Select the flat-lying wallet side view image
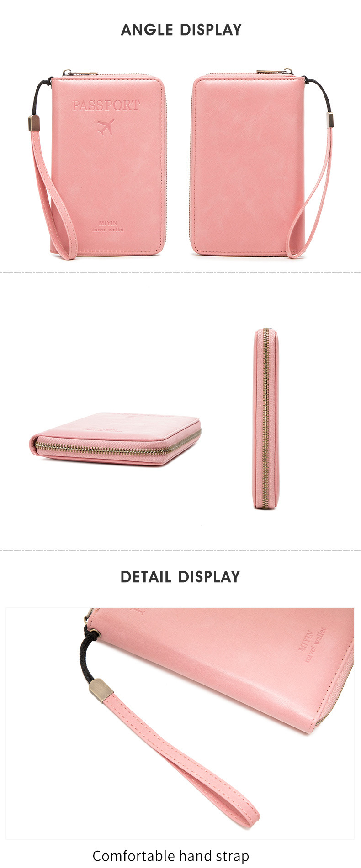This screenshot has width=361, height=868. pyautogui.click(x=115, y=439)
